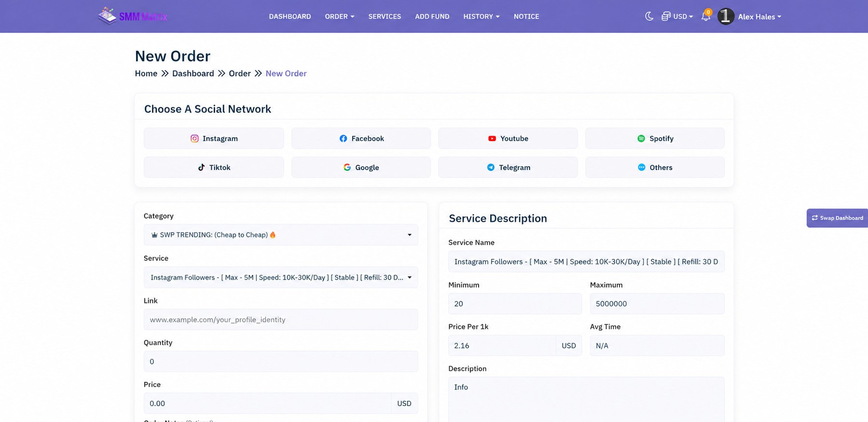Toggle dark mode moon icon
The height and width of the screenshot is (422, 868).
[x=649, y=16]
